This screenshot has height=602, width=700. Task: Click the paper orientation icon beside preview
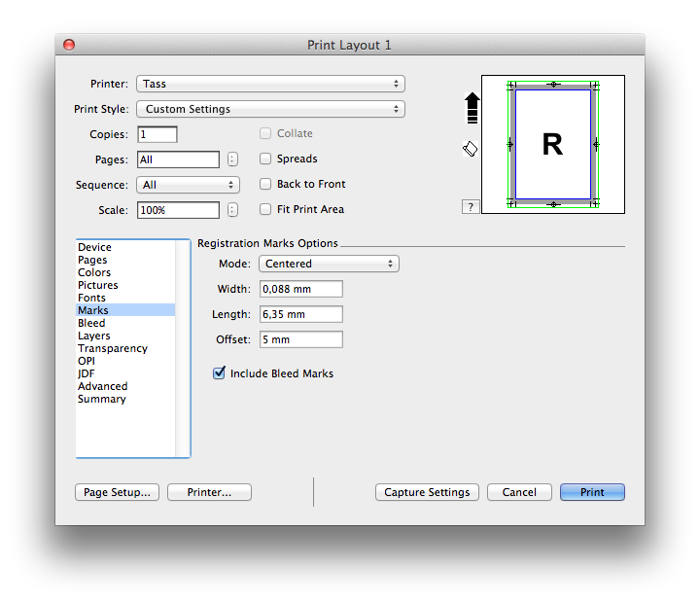[x=471, y=149]
